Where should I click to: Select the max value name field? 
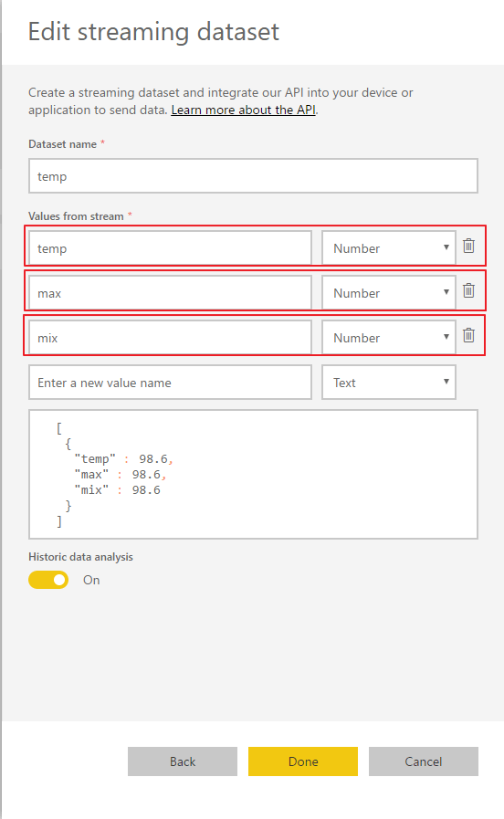tap(170, 293)
